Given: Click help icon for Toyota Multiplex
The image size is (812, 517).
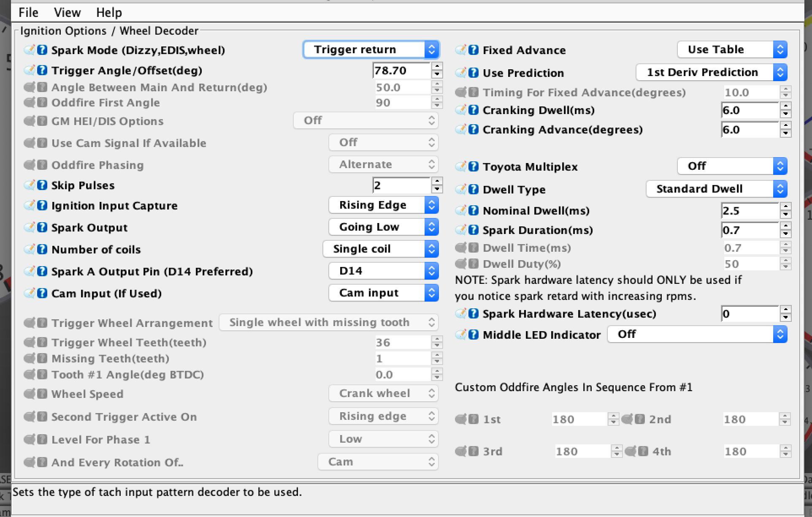Looking at the screenshot, I should point(474,167).
